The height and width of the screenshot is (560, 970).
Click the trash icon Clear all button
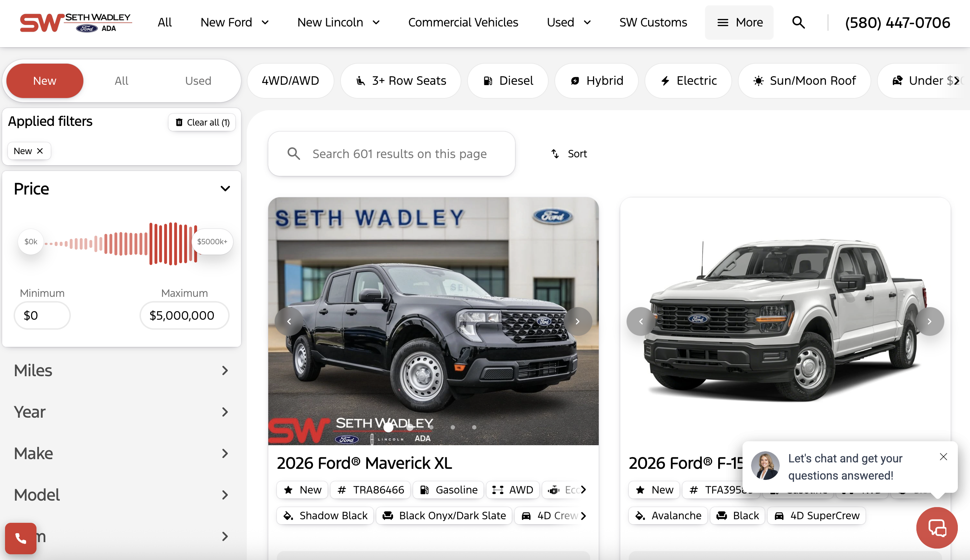(x=202, y=122)
